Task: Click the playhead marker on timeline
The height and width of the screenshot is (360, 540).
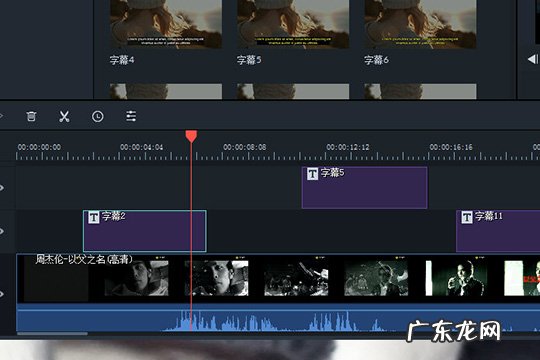Action: (x=191, y=136)
